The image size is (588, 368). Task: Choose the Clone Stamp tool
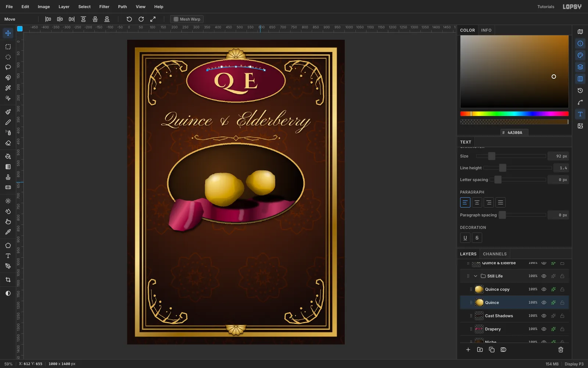tap(8, 177)
